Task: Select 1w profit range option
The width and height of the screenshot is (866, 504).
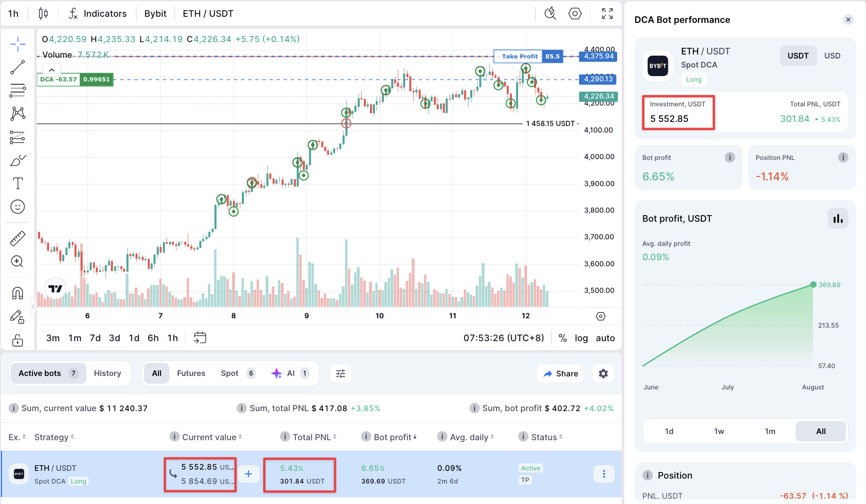Action: coord(719,431)
